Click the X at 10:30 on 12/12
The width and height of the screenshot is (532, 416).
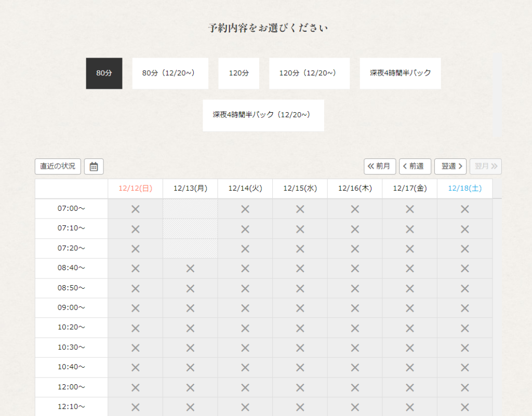point(136,348)
